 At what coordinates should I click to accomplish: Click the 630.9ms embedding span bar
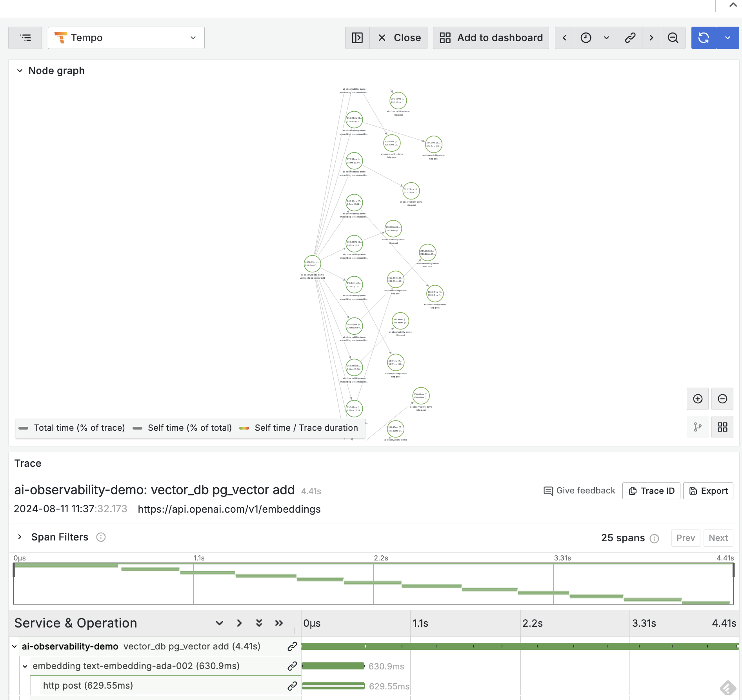(x=333, y=666)
